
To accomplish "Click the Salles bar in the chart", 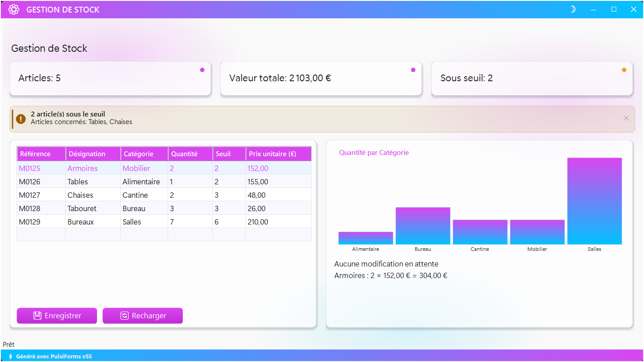I will pyautogui.click(x=594, y=201).
